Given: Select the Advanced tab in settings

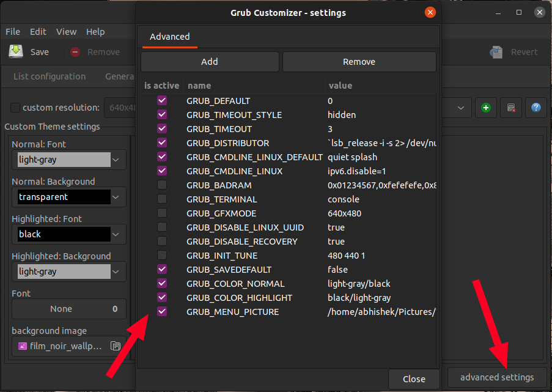Looking at the screenshot, I should coord(170,37).
